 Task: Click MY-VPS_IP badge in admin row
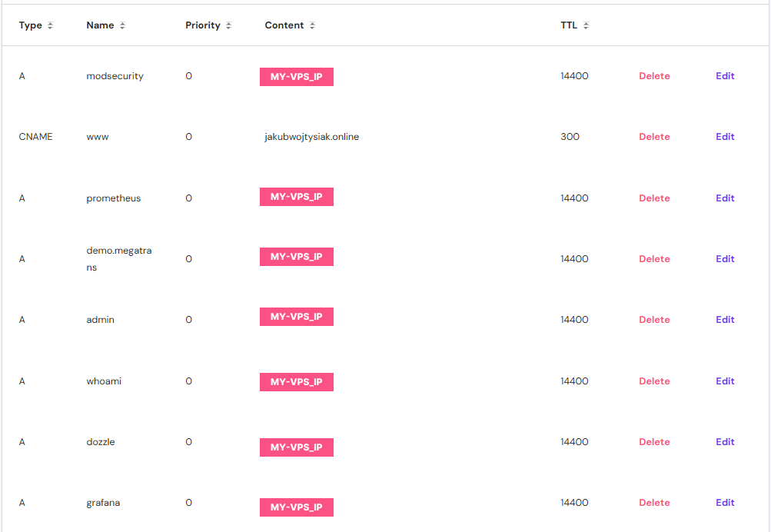296,317
